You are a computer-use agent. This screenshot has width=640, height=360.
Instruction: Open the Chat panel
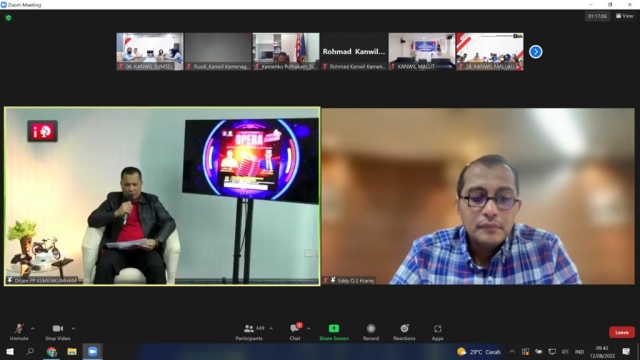click(x=295, y=332)
